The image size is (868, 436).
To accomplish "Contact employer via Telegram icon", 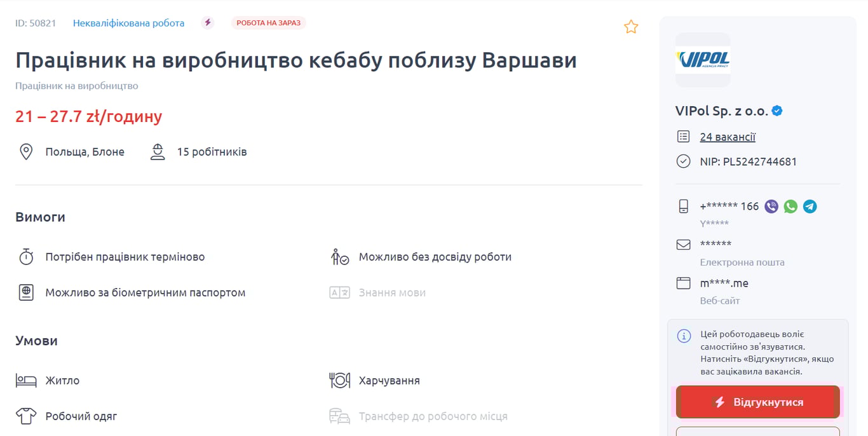I will (810, 206).
